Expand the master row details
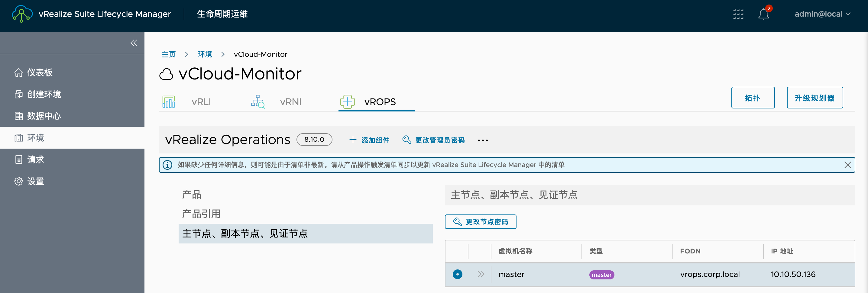Viewport: 868px width, 293px height. coord(481,275)
